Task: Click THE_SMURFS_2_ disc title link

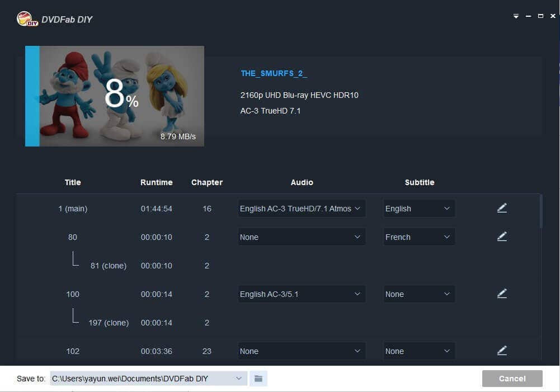Action: tap(274, 74)
